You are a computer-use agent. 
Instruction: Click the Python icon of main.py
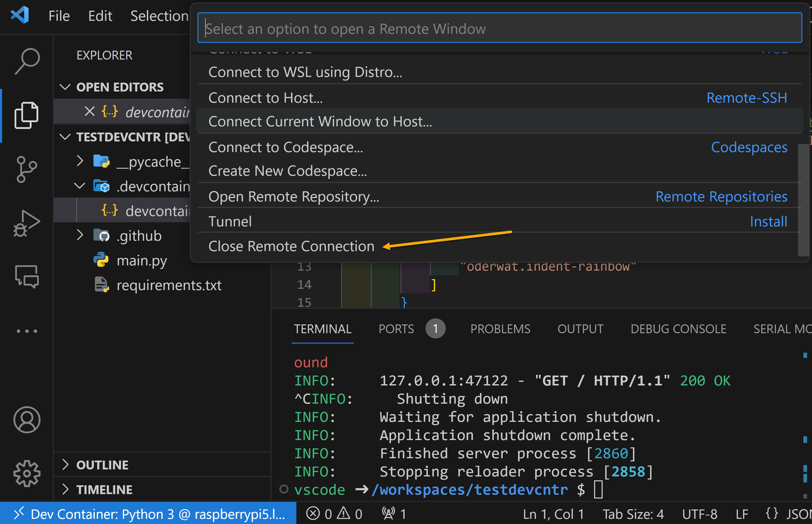(x=101, y=260)
